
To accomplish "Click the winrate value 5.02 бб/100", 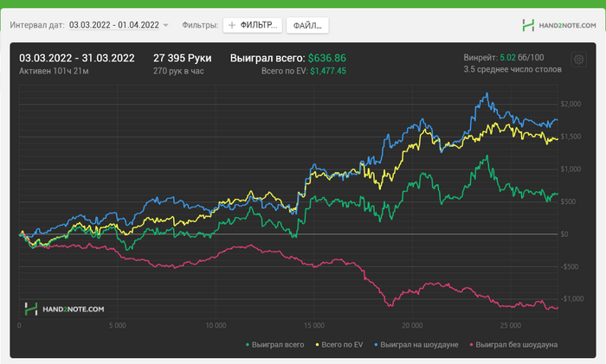I will coord(522,58).
